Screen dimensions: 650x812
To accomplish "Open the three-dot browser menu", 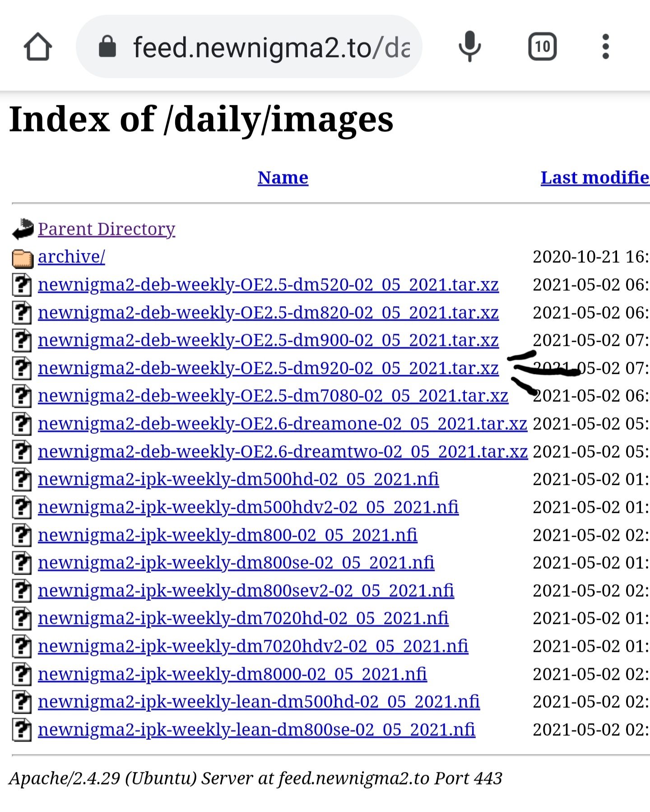I will 605,46.
